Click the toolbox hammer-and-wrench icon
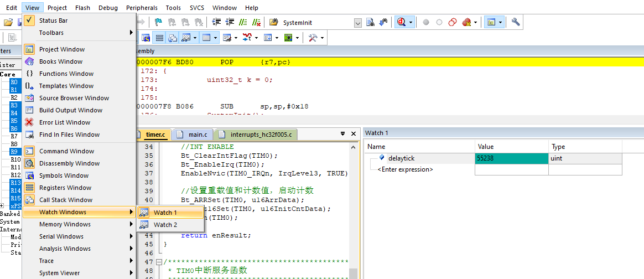Screen dimensions: 644x279 [313, 38]
